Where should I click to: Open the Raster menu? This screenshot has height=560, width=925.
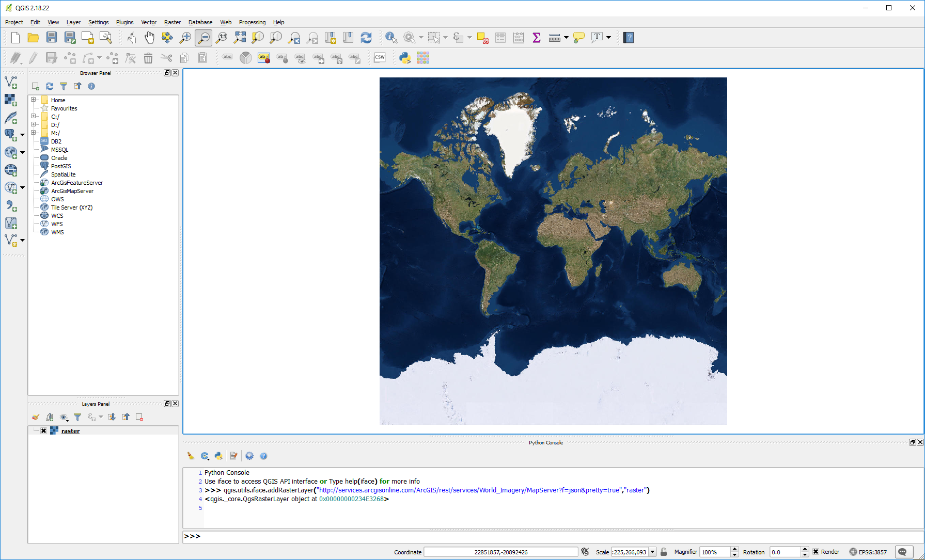pos(172,22)
